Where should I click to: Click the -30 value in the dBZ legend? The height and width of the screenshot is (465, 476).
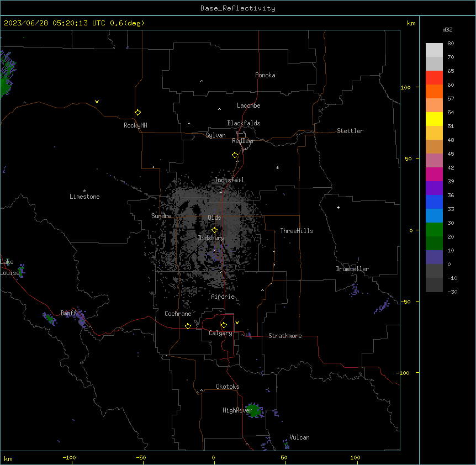click(452, 292)
